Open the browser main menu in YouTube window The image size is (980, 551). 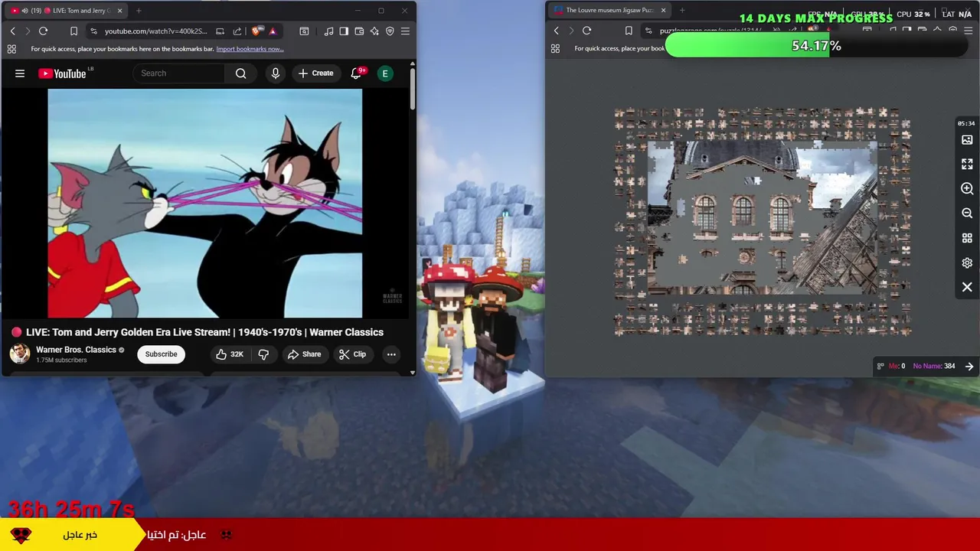[405, 31]
